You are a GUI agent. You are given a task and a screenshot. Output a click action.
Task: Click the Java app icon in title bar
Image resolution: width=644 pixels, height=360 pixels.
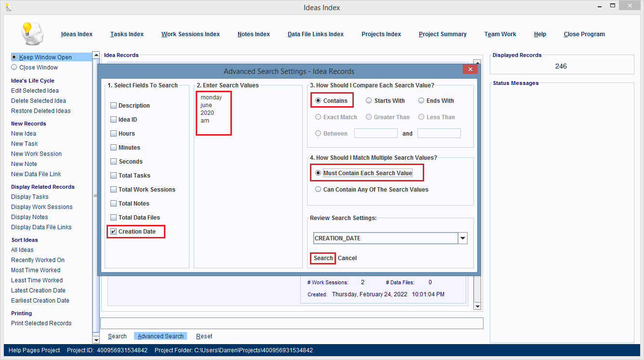9,7
